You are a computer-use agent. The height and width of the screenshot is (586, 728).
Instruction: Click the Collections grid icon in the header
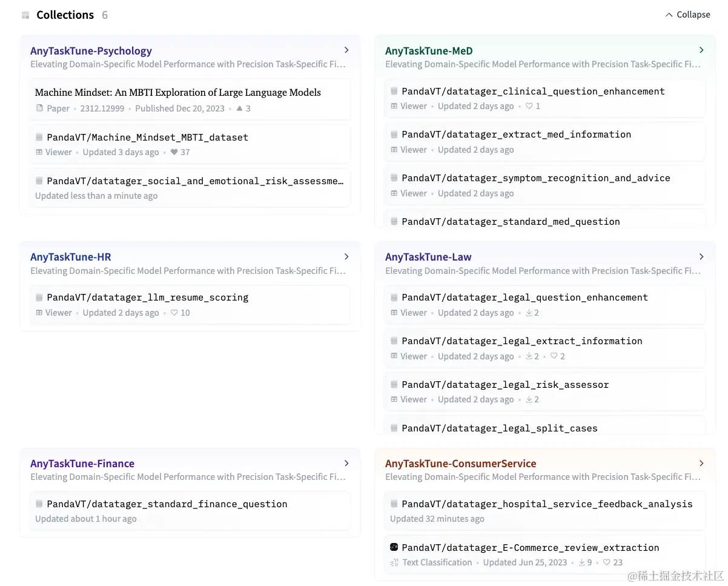point(25,15)
